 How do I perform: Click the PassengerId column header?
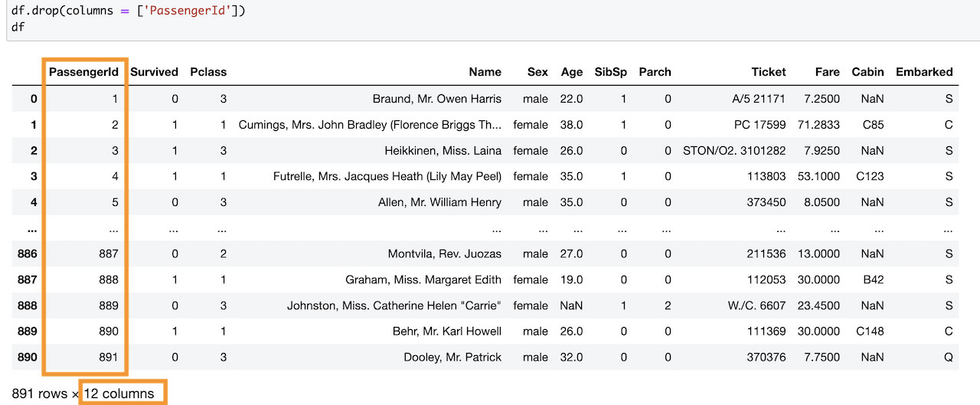coord(83,72)
